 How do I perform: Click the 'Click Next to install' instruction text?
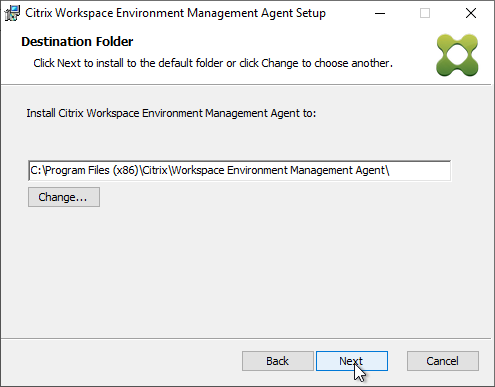[x=213, y=63]
